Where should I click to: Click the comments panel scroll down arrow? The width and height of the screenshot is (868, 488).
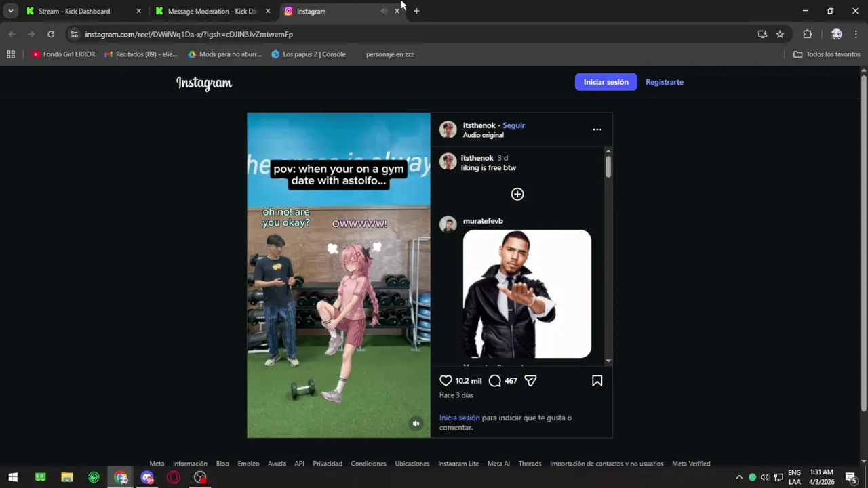tap(608, 361)
